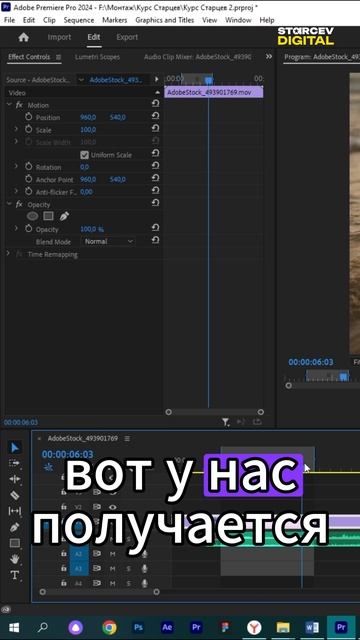Open the Effect Controls panel menu
Viewport: 360px width, 640px height.
pos(58,57)
